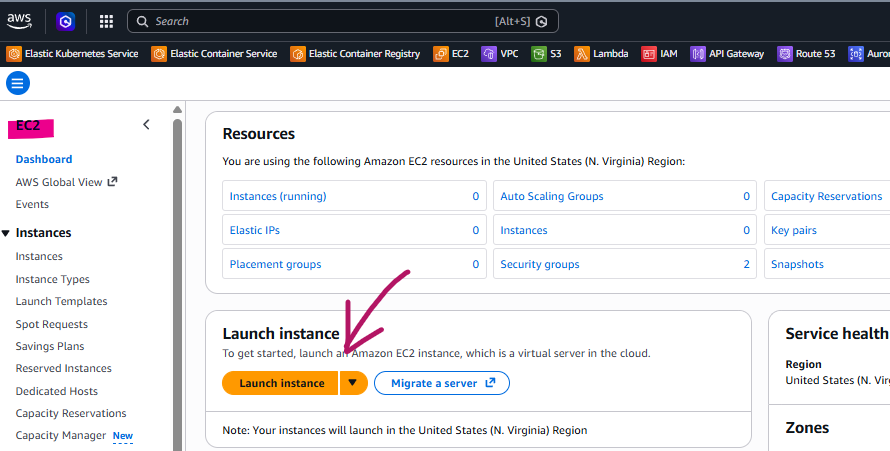
Task: Click Elastic Container Registry shortcut icon
Action: [x=298, y=54]
